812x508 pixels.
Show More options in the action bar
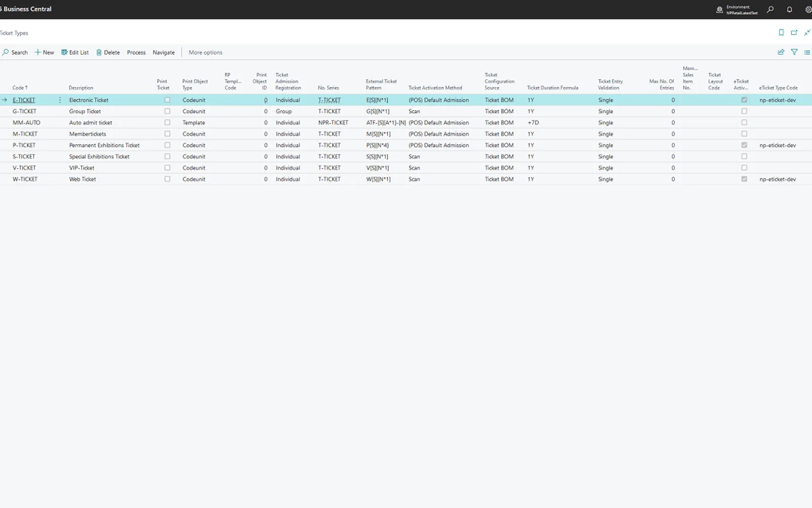tap(206, 52)
